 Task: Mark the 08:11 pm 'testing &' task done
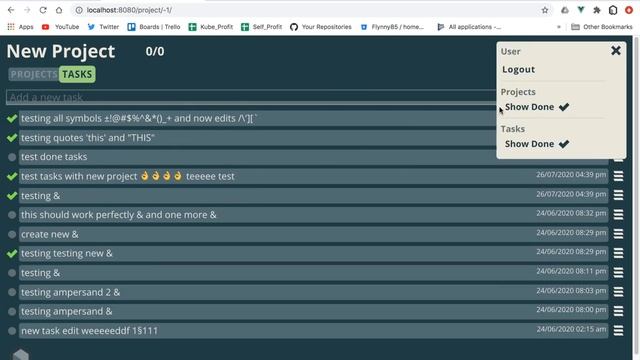12,273
